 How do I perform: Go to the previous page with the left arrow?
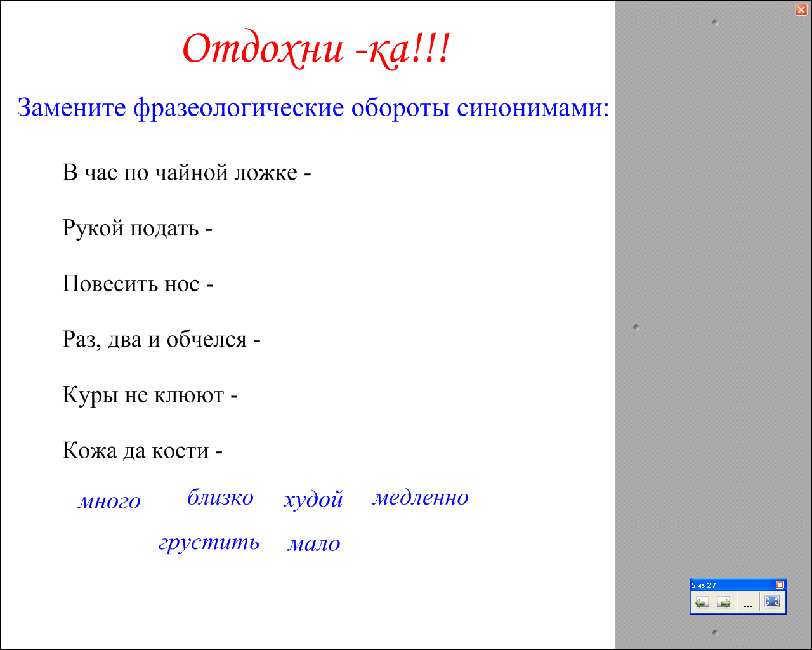[x=702, y=602]
